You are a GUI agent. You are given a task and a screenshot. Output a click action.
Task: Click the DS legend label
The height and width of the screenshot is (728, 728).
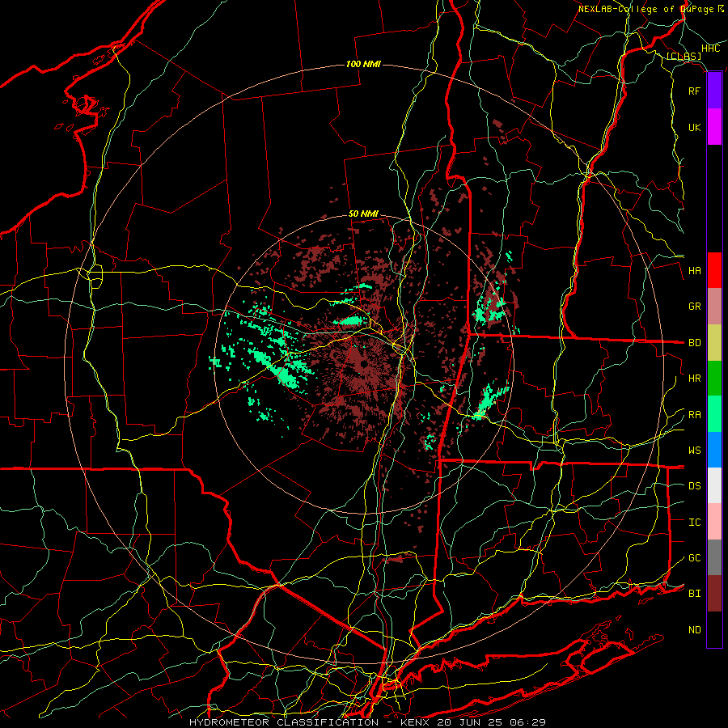695,486
